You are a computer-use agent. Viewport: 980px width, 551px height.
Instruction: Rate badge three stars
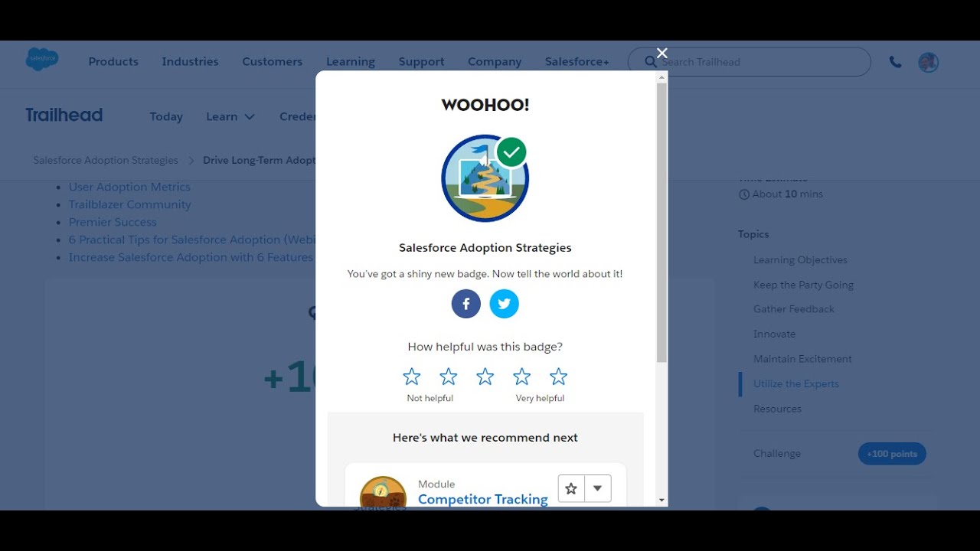coord(485,377)
